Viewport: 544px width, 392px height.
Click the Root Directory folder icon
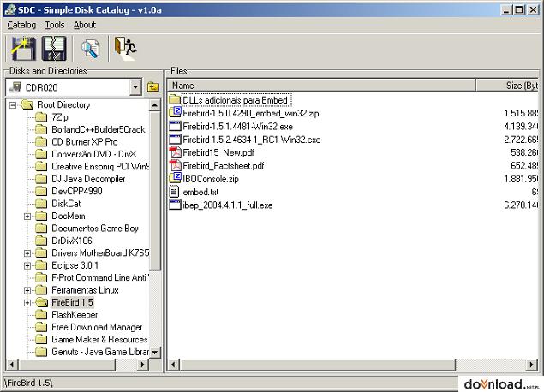point(27,104)
